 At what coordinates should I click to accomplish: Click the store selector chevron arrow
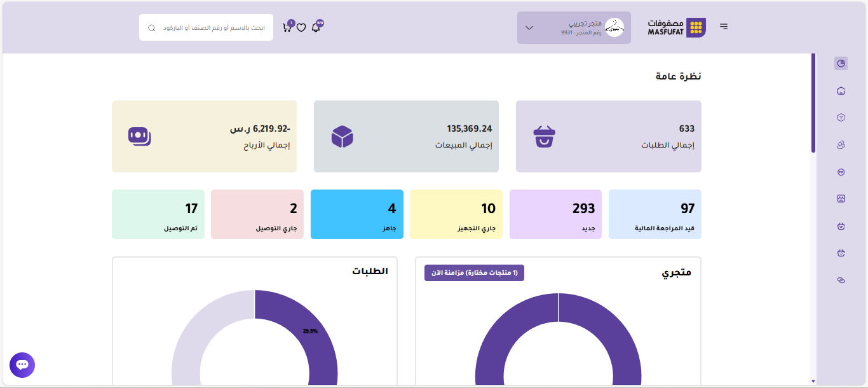click(529, 28)
